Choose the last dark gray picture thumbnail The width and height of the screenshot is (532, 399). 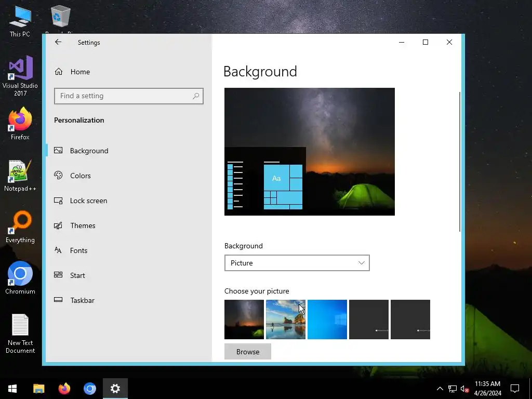pyautogui.click(x=410, y=320)
